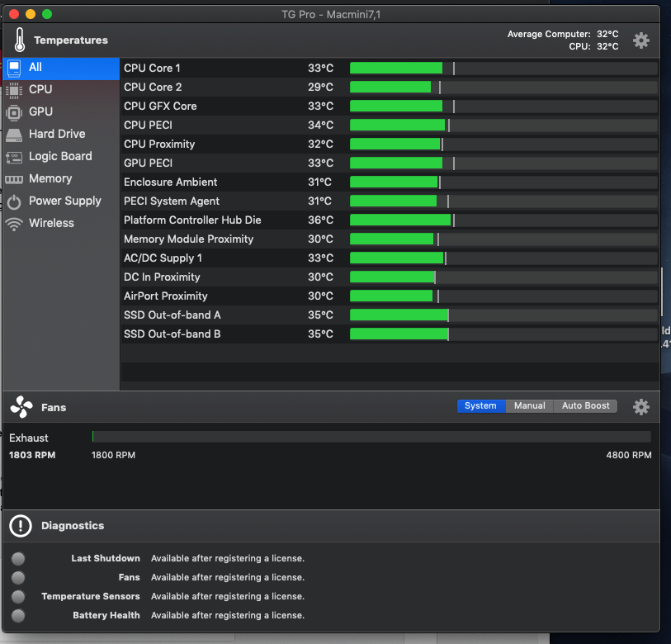Screen dimensions: 671x644
Task: Open fan settings gear icon
Action: tap(640, 407)
